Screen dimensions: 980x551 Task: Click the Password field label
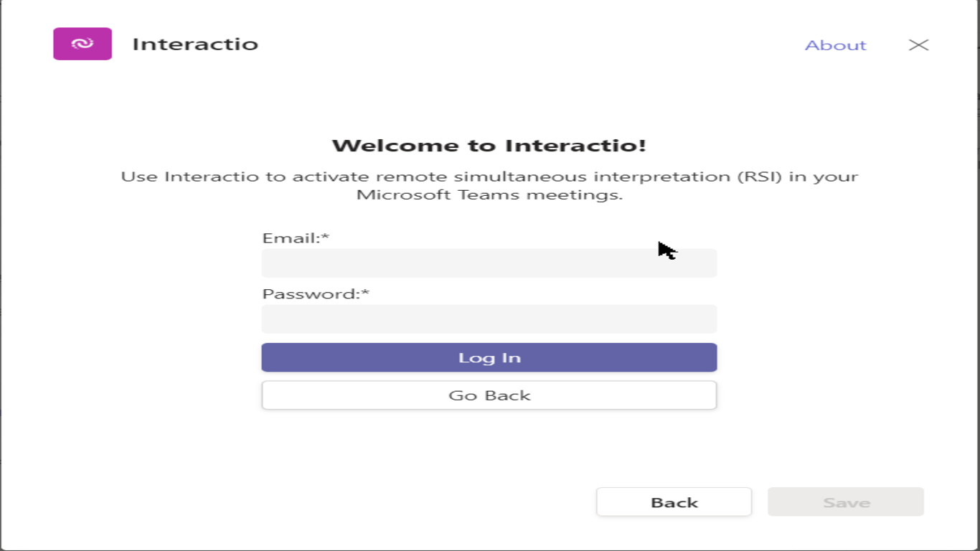click(311, 294)
